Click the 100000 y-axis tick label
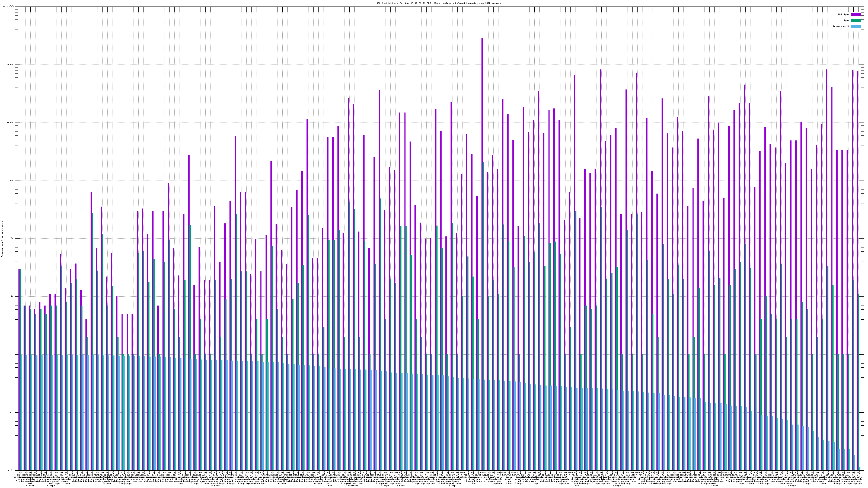The image size is (868, 488). pyautogui.click(x=9, y=65)
